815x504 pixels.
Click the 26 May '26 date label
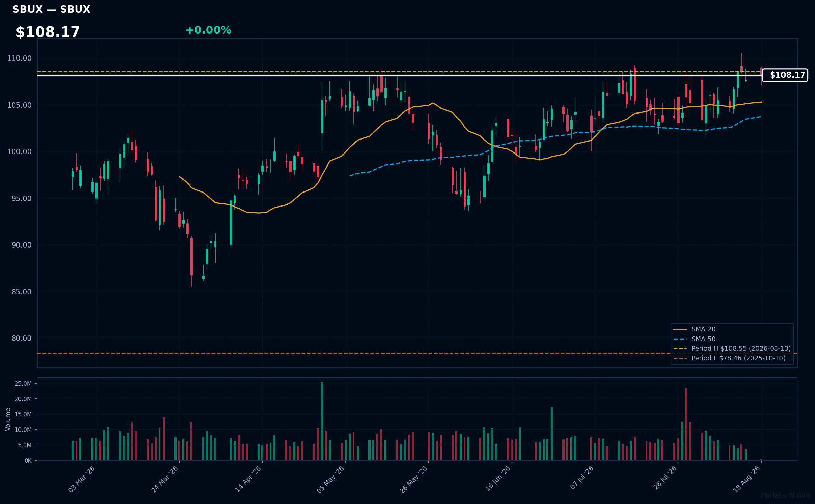point(414,479)
